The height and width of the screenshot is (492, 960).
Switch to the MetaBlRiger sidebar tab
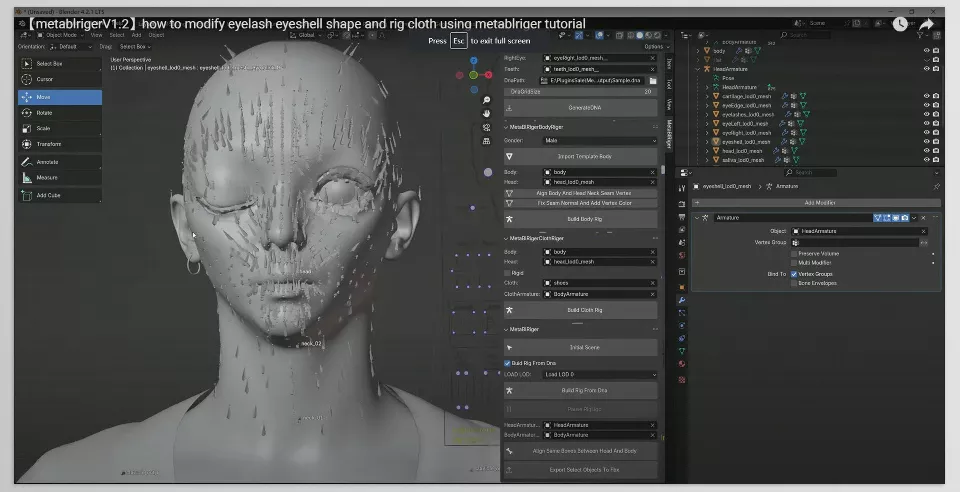[670, 134]
